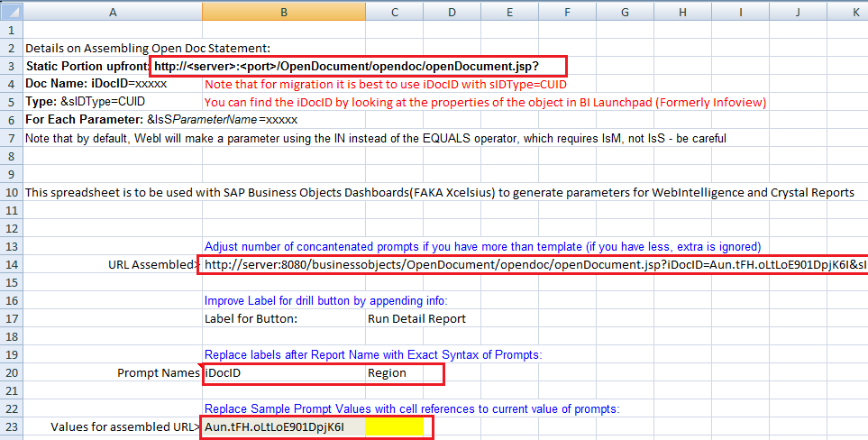Click 'Details on Assembling Open Doc Statement' cell

pyautogui.click(x=148, y=48)
